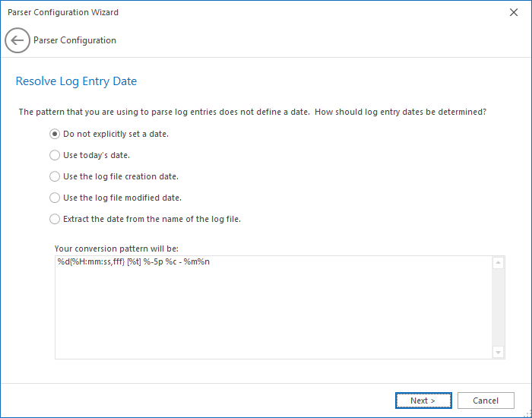Cancel the wizard with the Cancel button
Viewport: 532px width, 418px height.
point(486,401)
